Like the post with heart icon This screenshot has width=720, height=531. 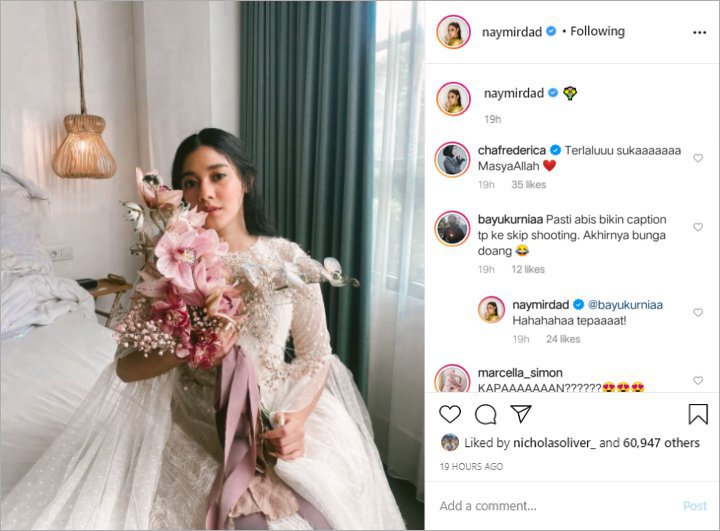(x=450, y=414)
